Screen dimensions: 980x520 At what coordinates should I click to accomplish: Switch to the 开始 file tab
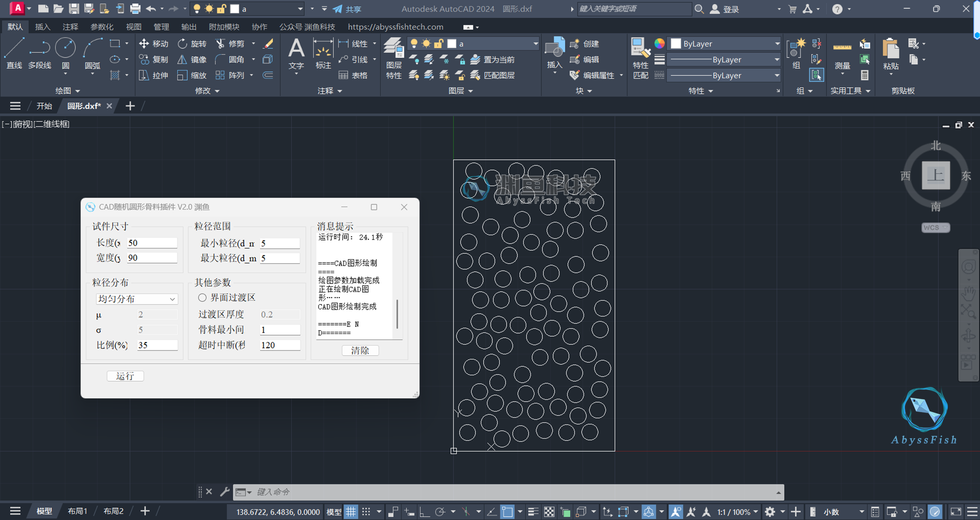click(44, 106)
